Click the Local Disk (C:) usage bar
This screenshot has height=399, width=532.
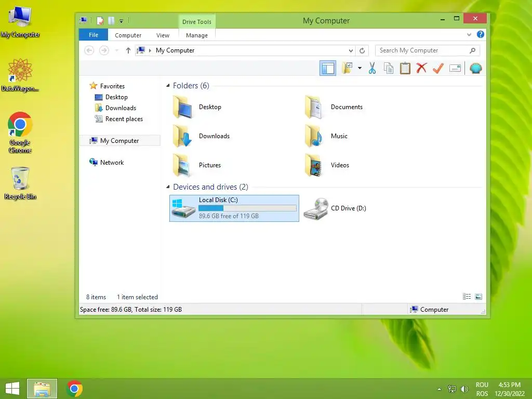247,208
